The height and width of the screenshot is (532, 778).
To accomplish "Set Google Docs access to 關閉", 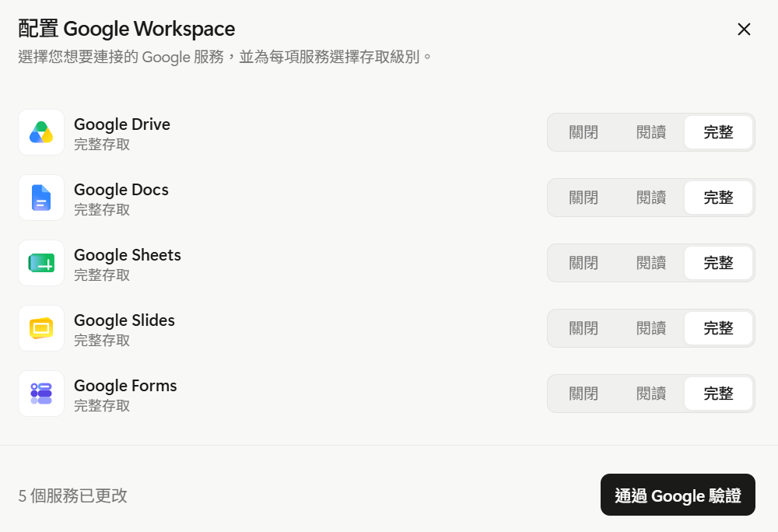I will pyautogui.click(x=583, y=198).
